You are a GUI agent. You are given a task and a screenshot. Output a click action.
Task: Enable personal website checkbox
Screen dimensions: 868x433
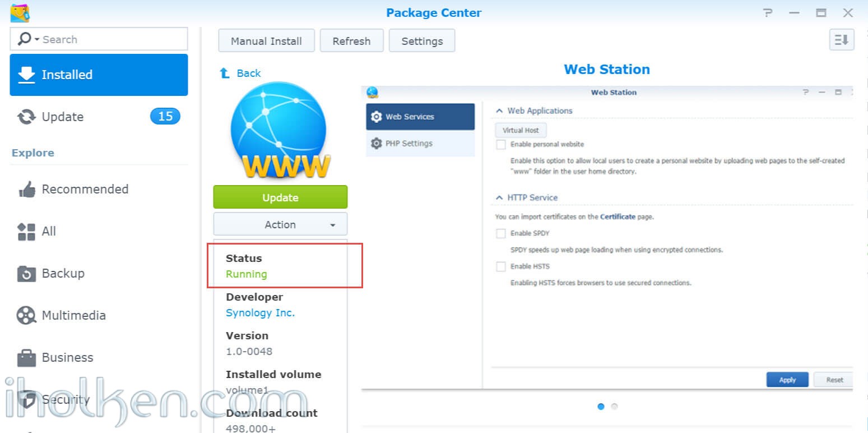click(501, 145)
